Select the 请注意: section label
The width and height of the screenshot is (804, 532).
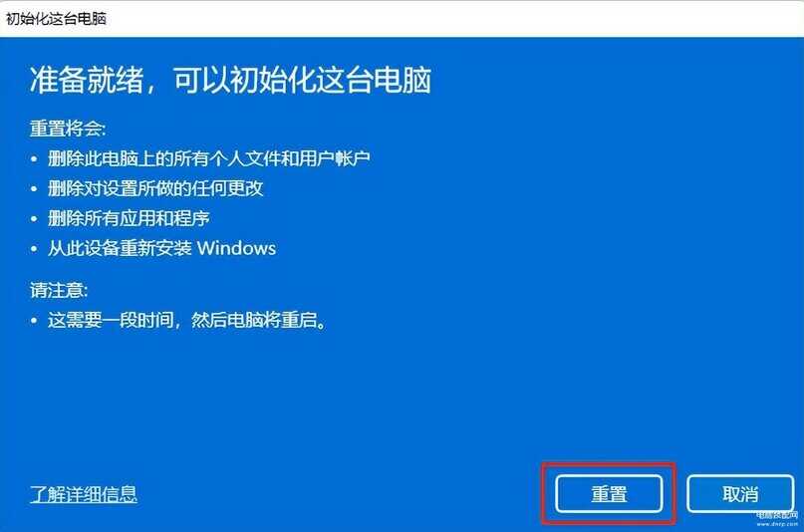(x=59, y=291)
